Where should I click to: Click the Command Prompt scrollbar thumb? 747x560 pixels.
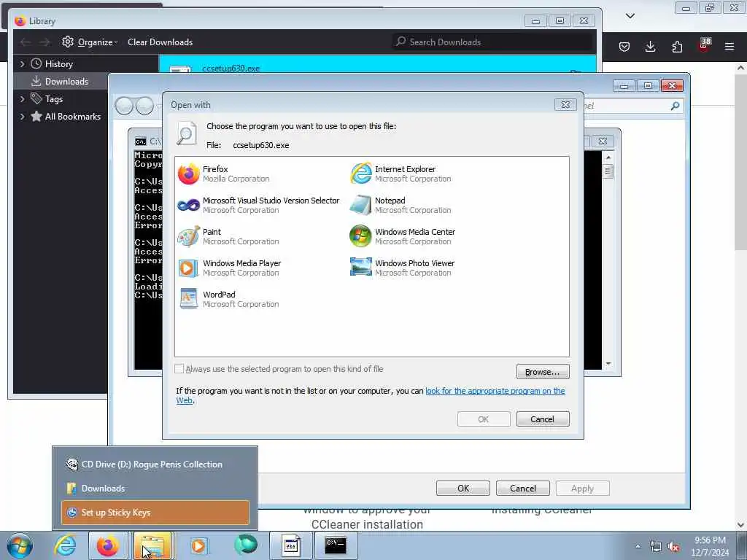608,171
